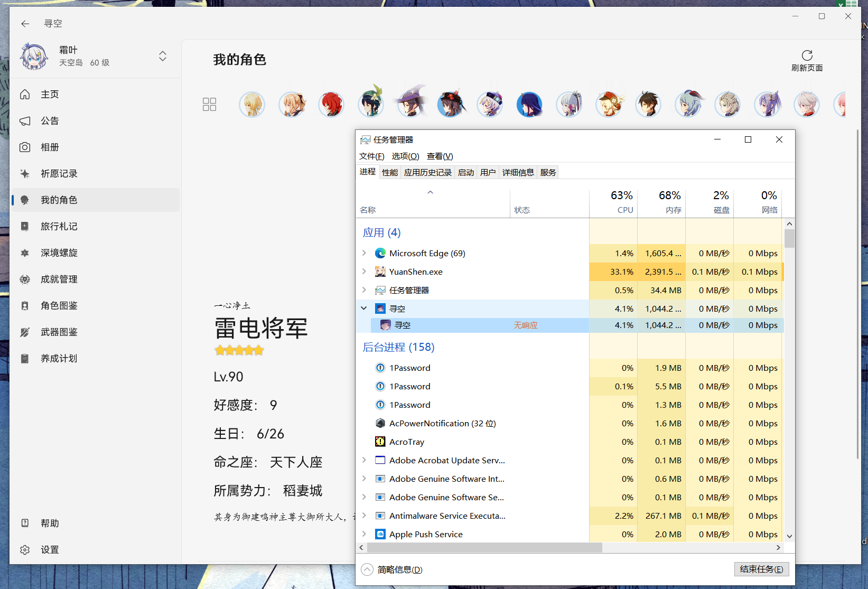Expand the Microsoft Edge process entry
The height and width of the screenshot is (589, 868).
pyautogui.click(x=363, y=253)
